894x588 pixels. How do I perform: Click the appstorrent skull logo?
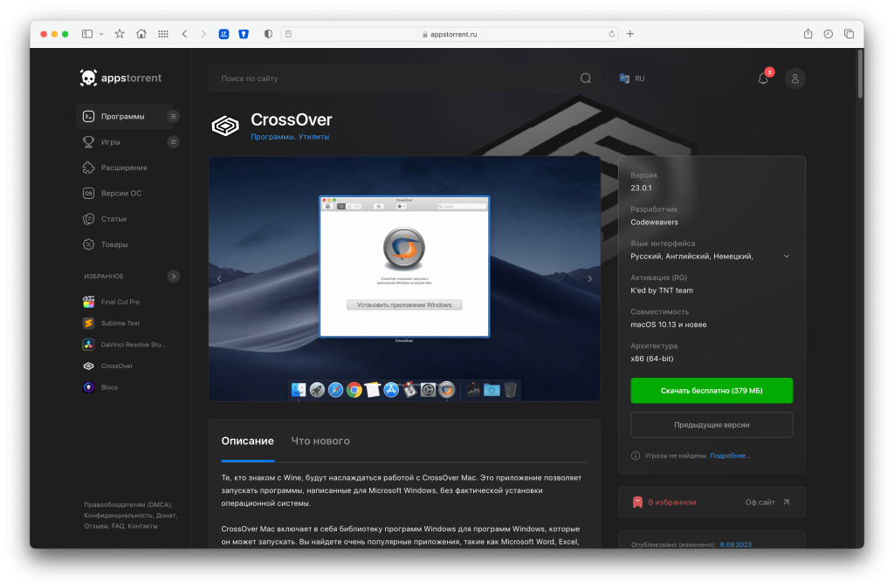(88, 78)
